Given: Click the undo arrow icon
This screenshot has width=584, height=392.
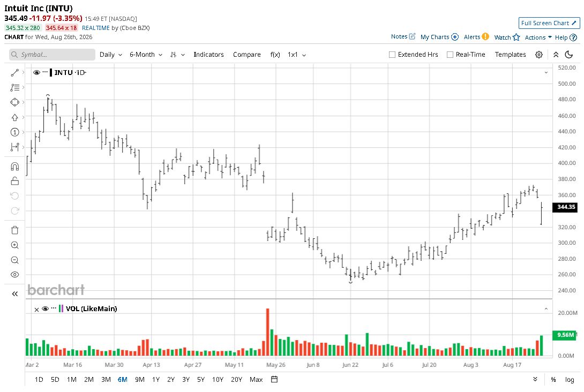Looking at the screenshot, I should click(14, 196).
